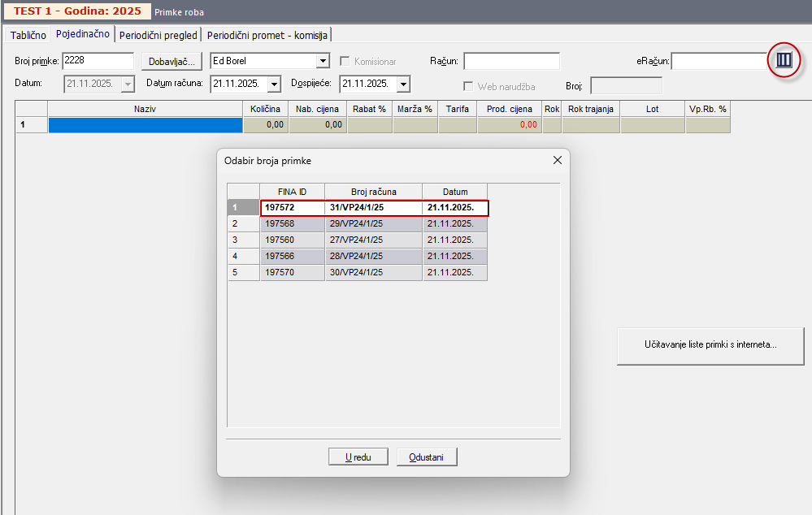
Task: Open the Periodični pregled tab
Action: (x=158, y=35)
